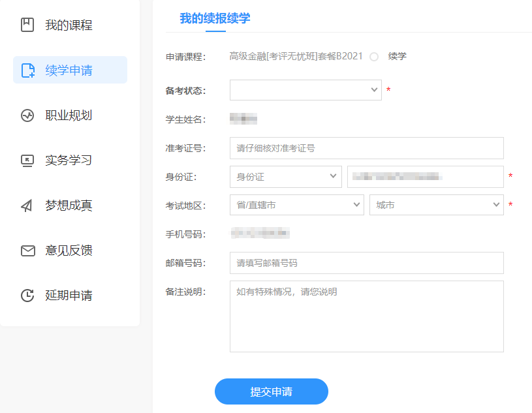532x413 pixels.
Task: Click the 续学申请 document icon
Action: click(27, 69)
